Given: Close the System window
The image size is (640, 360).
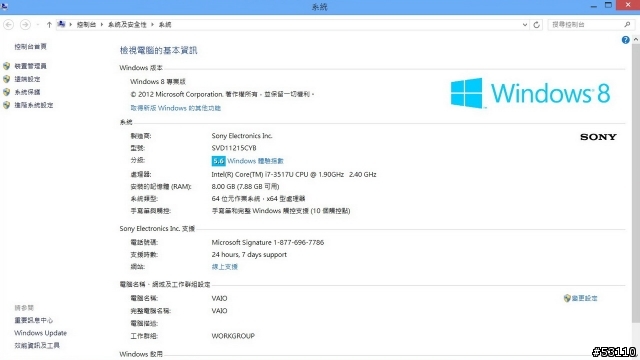Looking at the screenshot, I should pyautogui.click(x=628, y=5).
